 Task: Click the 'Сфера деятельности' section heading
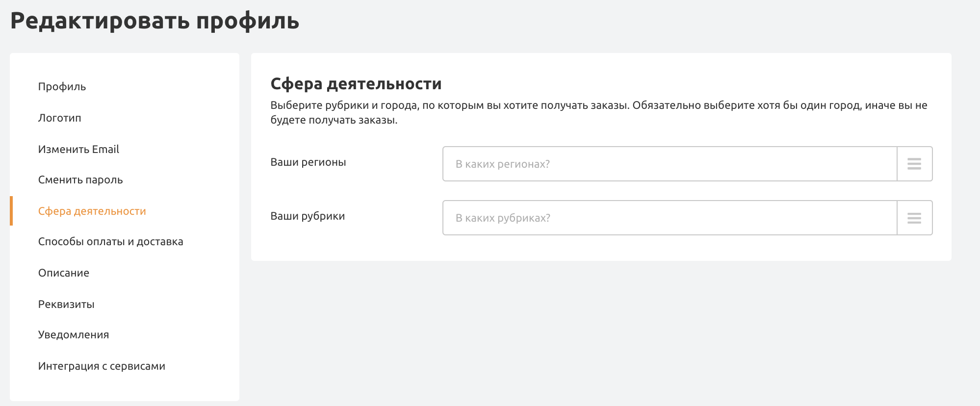tap(356, 84)
